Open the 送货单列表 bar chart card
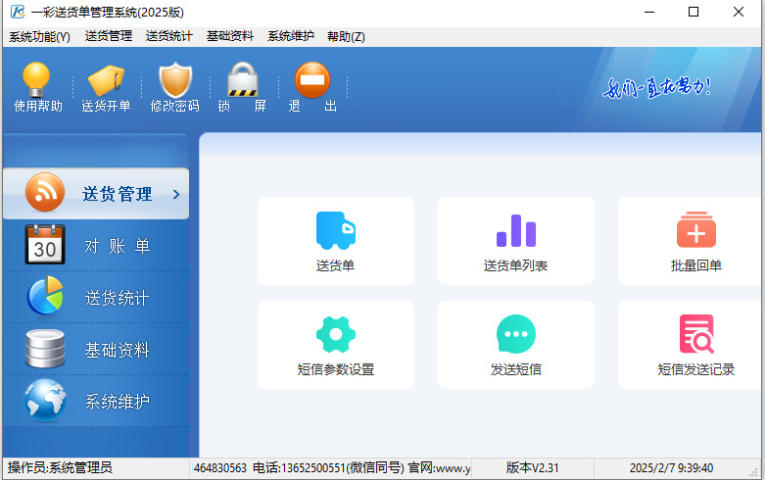Viewport: 765px width, 480px height. [516, 241]
